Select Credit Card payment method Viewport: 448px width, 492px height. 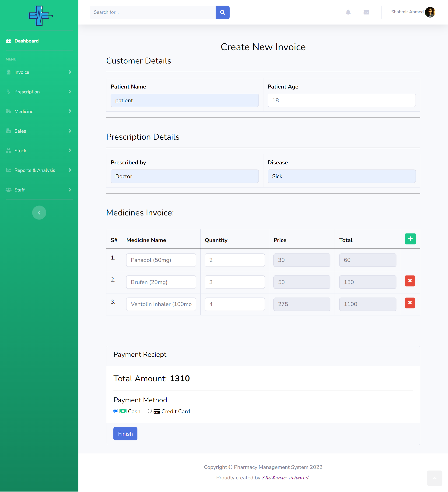point(150,411)
